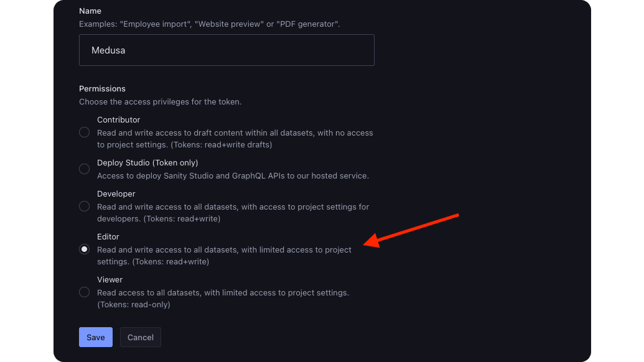Click the Contributor label text
644x362 pixels.
(118, 119)
